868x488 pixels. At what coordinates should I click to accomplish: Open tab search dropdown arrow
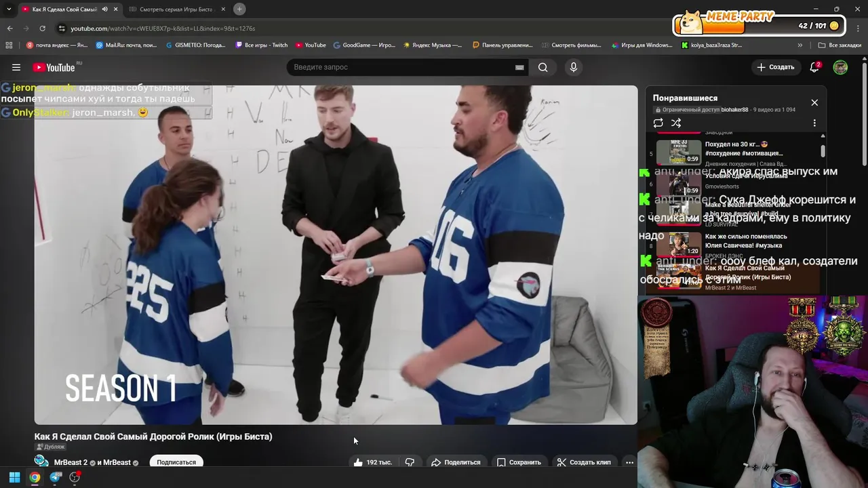pos(9,9)
